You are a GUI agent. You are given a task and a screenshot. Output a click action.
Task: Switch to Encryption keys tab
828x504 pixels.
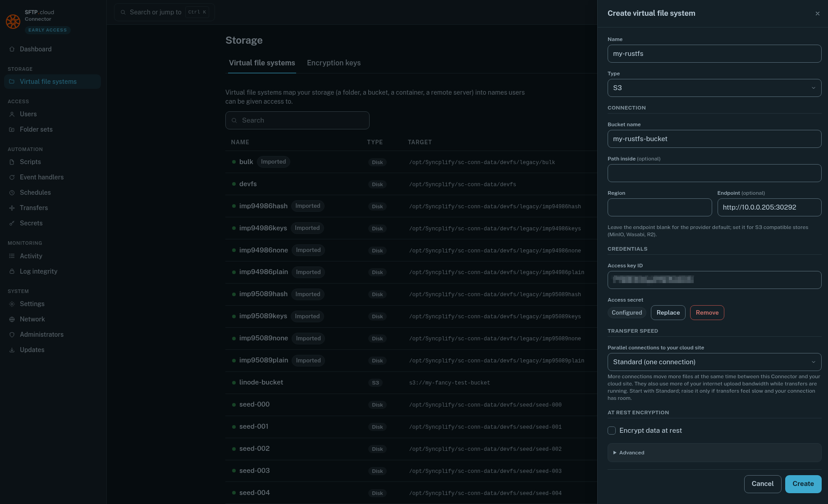coord(334,63)
